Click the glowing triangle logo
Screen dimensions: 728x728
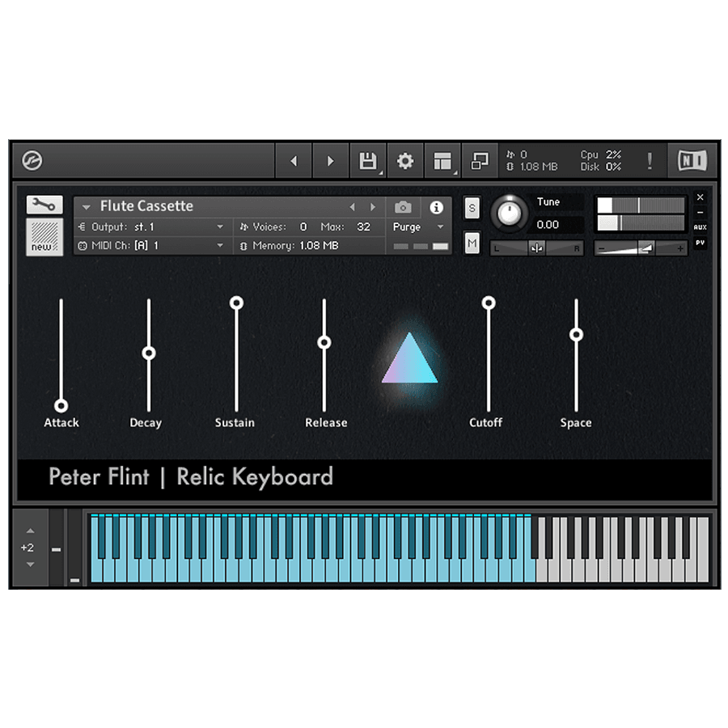pyautogui.click(x=409, y=358)
